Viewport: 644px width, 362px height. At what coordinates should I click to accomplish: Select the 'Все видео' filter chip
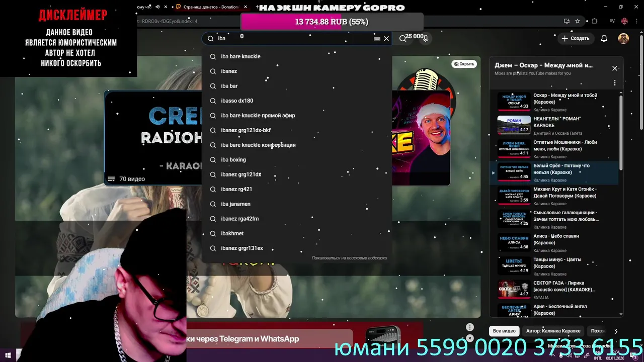click(504, 331)
